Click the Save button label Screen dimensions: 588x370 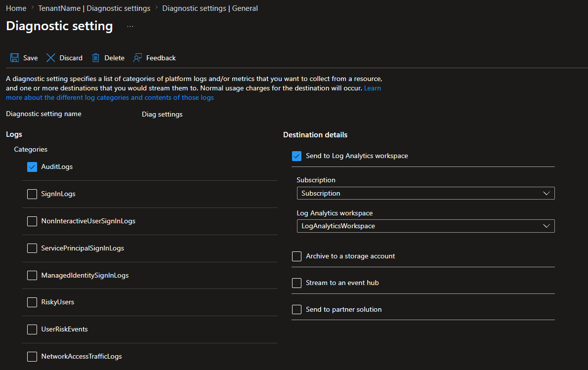point(30,58)
